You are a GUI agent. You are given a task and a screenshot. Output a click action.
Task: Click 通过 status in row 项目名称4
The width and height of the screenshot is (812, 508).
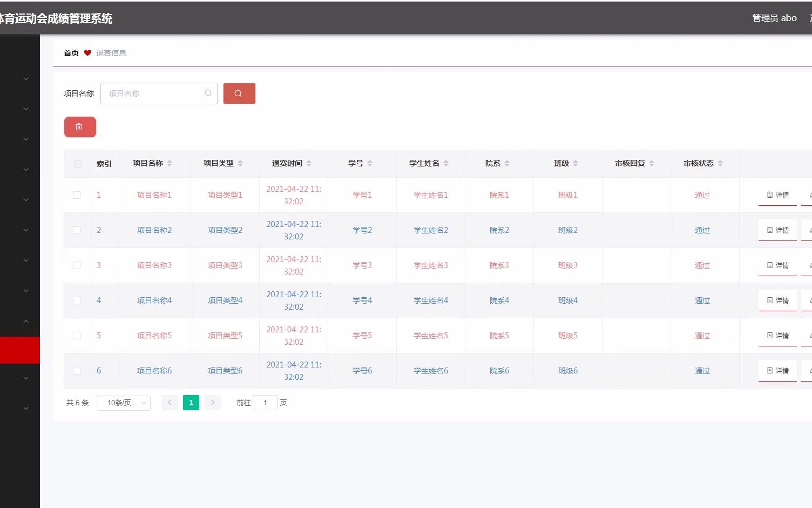tap(702, 300)
